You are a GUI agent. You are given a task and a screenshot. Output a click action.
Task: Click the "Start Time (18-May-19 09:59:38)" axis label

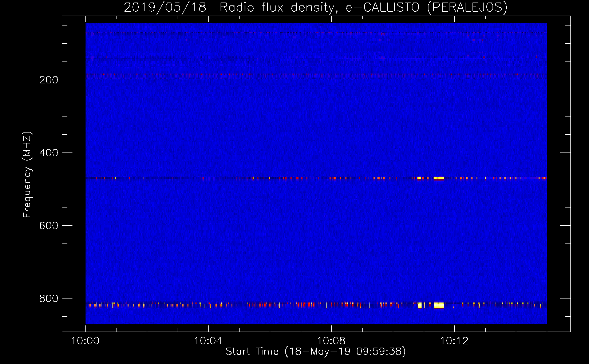(316, 352)
